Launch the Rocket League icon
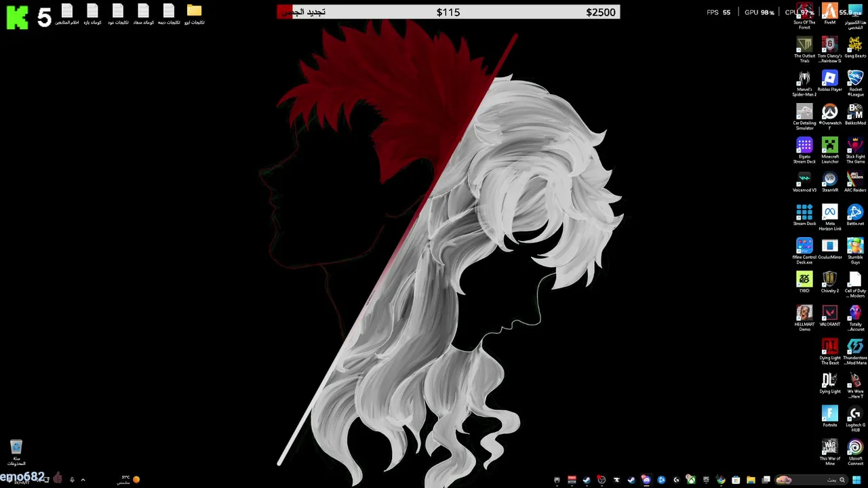 (855, 83)
